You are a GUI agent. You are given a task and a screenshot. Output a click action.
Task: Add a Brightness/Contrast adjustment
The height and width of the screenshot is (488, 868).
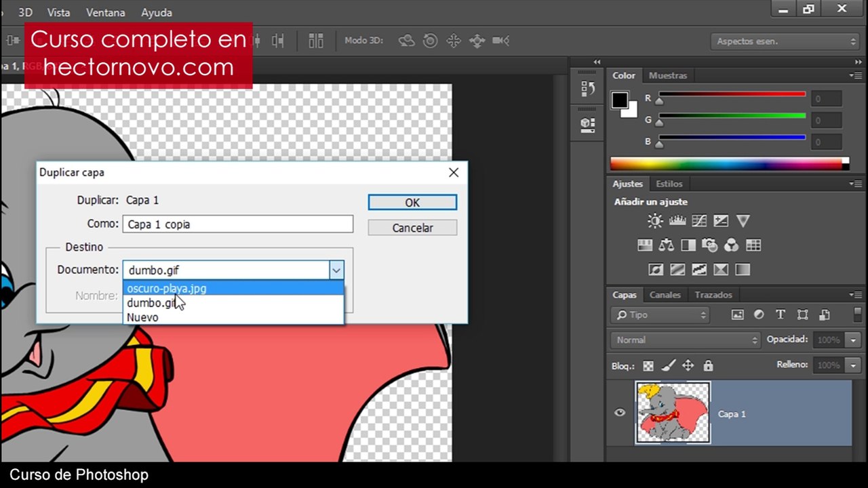click(655, 221)
